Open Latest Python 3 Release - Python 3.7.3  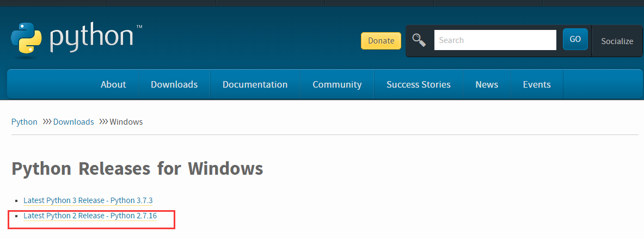point(88,200)
